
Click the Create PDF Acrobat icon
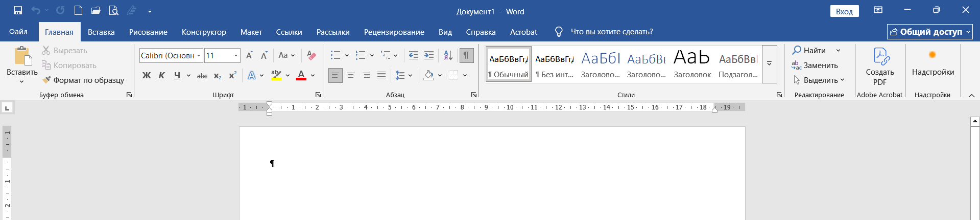tap(880, 56)
